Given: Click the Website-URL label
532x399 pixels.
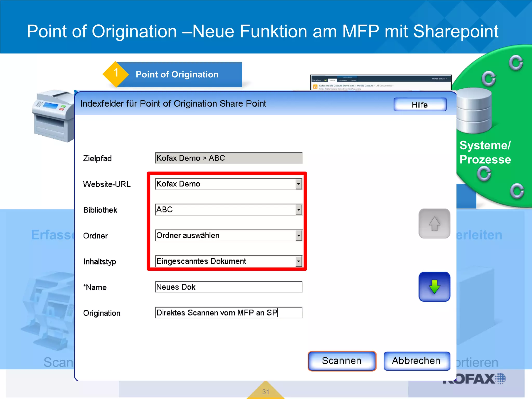Looking at the screenshot, I should click(107, 184).
